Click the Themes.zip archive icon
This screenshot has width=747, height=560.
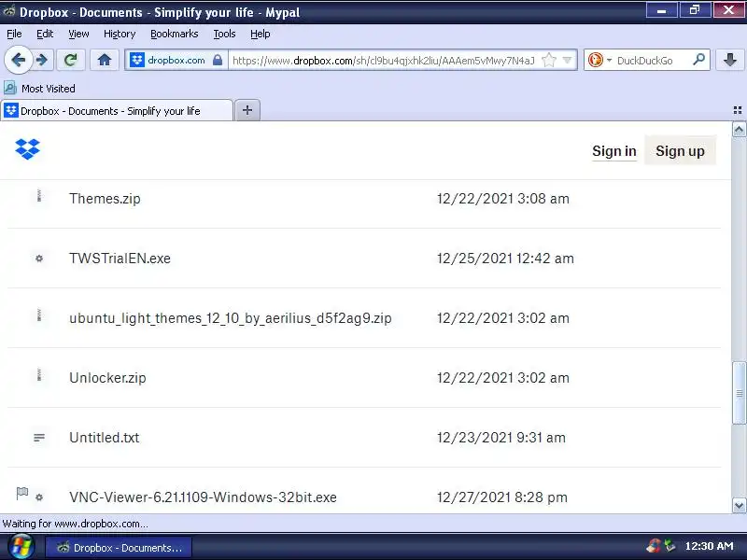[39, 196]
